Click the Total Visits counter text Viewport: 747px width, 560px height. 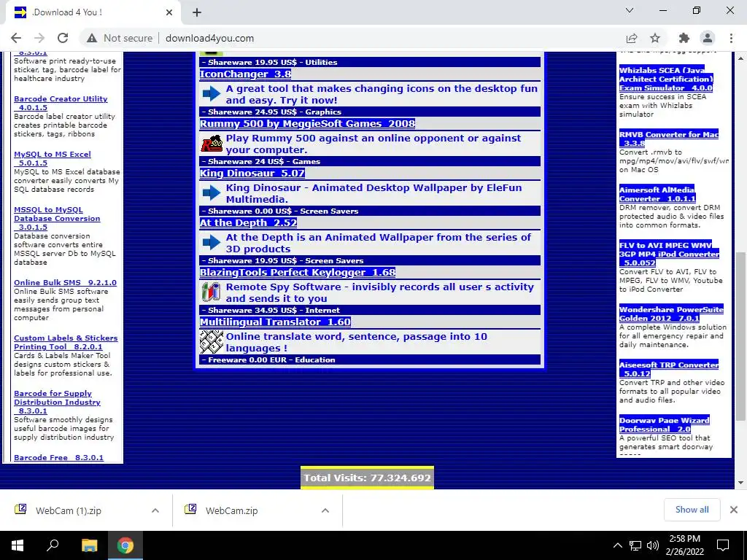368,478
